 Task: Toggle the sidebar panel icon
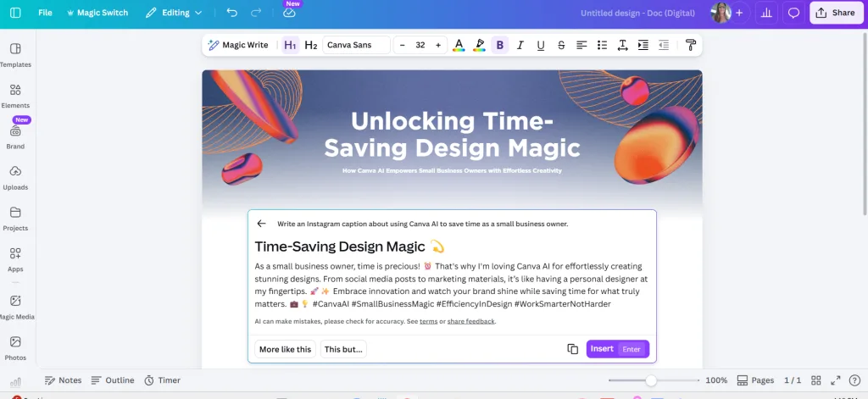tap(15, 13)
